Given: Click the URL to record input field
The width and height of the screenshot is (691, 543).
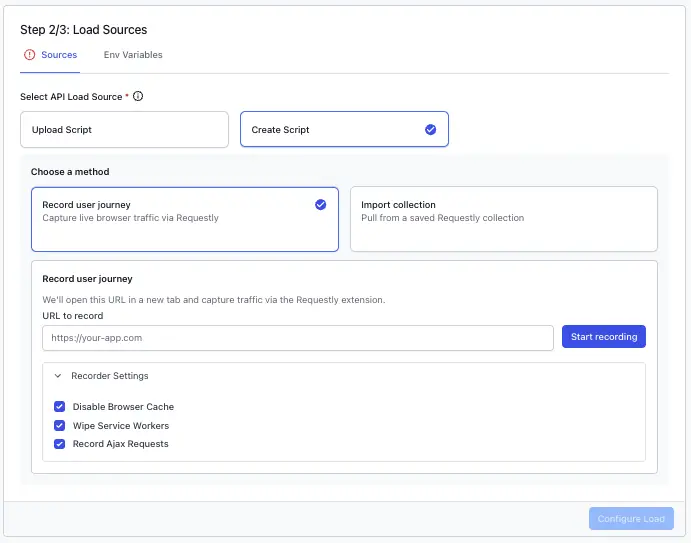Looking at the screenshot, I should [x=298, y=338].
